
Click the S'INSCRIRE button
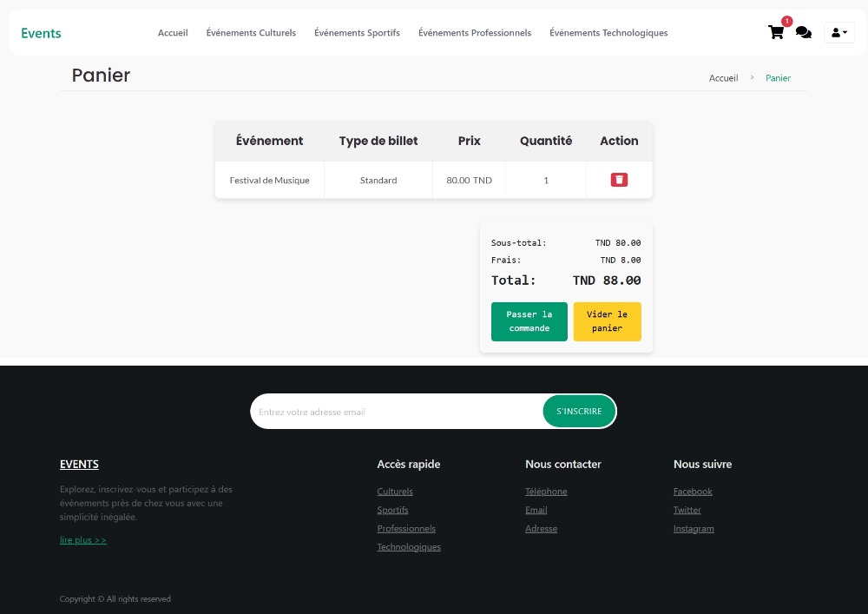[x=579, y=412]
